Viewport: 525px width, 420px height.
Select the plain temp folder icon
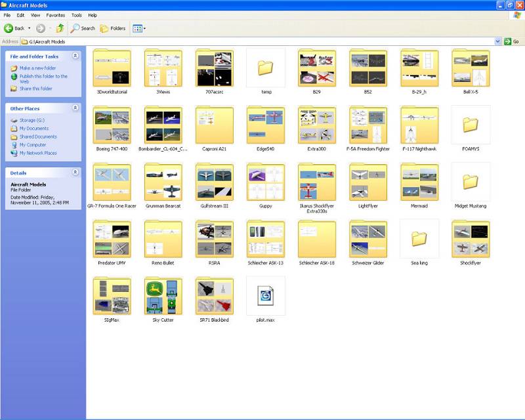click(266, 68)
